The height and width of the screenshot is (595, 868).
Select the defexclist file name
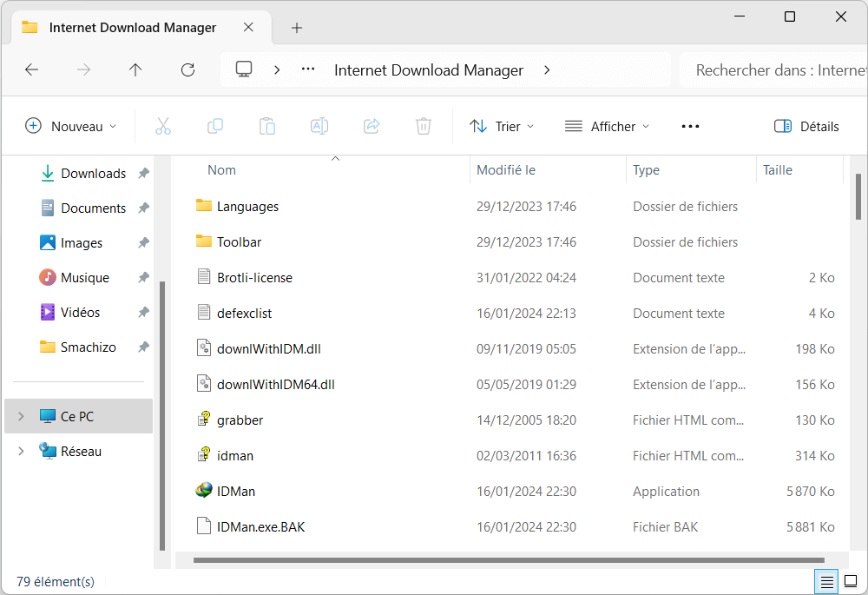tap(244, 313)
